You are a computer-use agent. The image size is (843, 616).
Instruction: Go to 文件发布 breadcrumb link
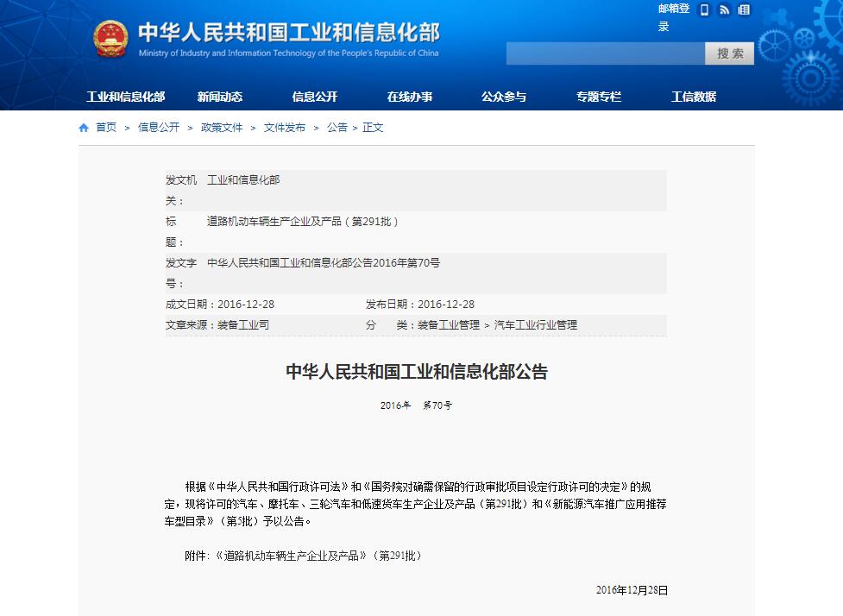tap(285, 128)
